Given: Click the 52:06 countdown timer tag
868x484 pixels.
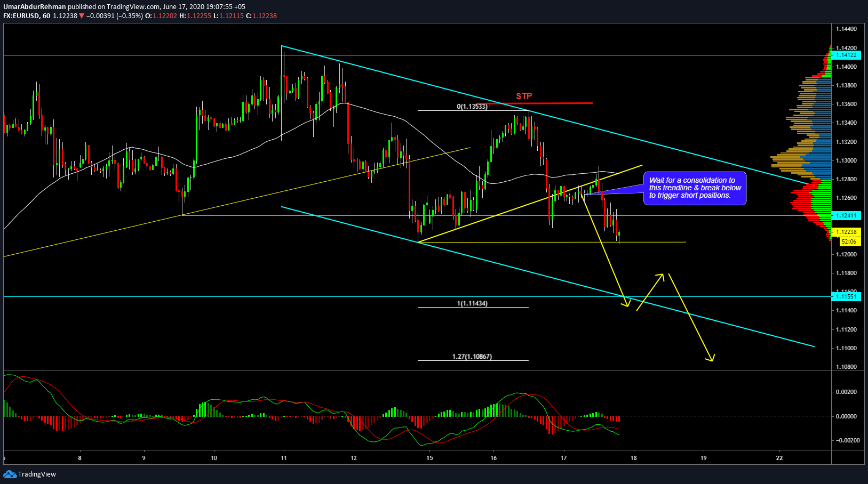Looking at the screenshot, I should [x=849, y=241].
